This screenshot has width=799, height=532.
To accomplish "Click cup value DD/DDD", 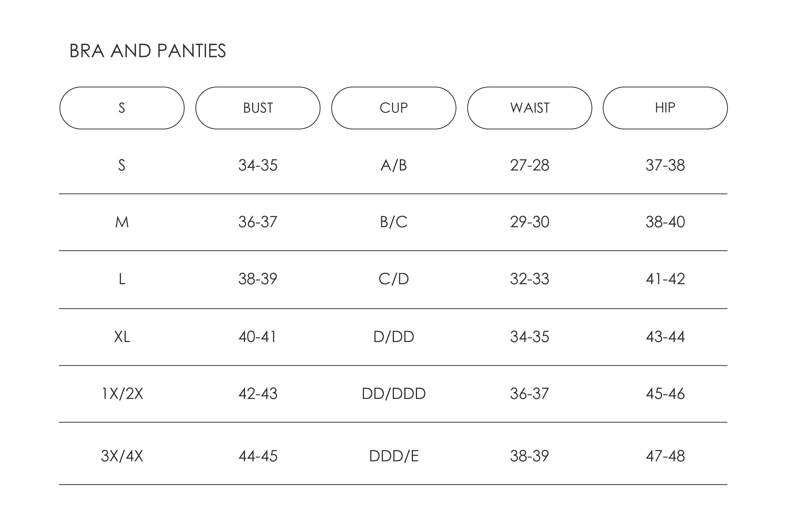I will pos(394,394).
